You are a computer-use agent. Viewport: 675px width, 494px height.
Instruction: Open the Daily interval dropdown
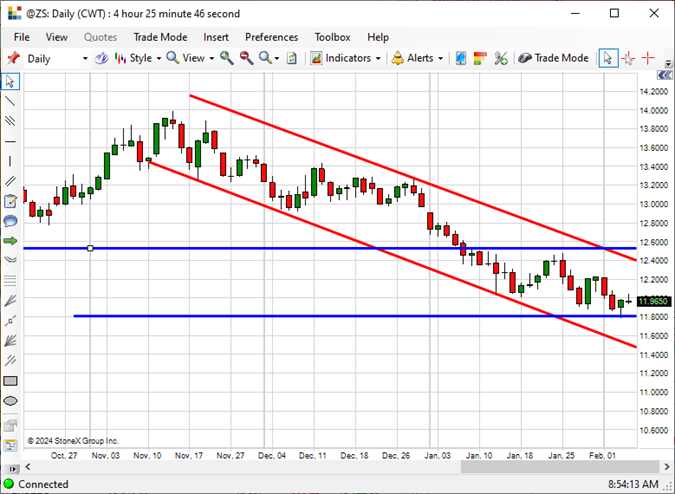point(57,59)
